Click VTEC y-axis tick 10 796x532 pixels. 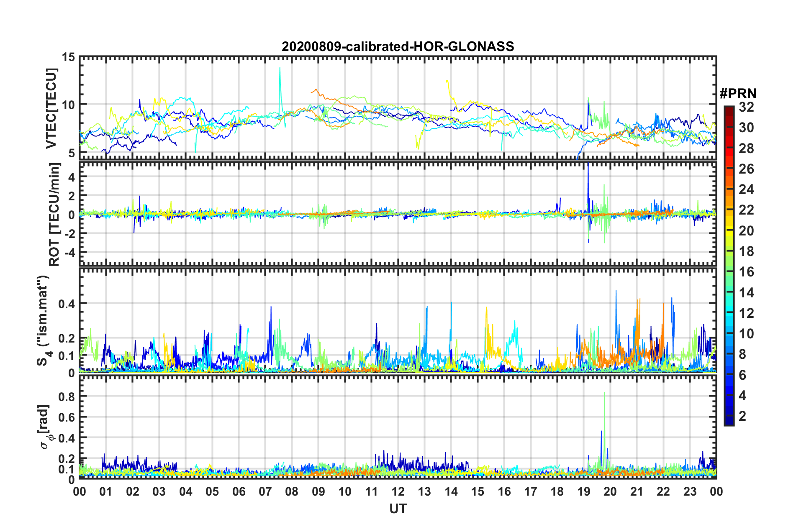tap(69, 105)
